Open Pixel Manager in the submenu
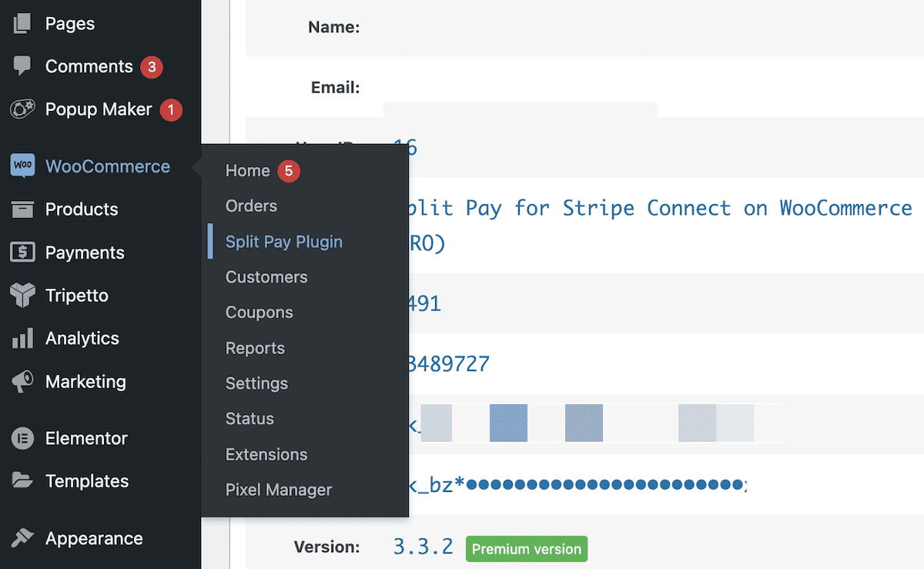Viewport: 924px width, 569px height. pyautogui.click(x=279, y=490)
